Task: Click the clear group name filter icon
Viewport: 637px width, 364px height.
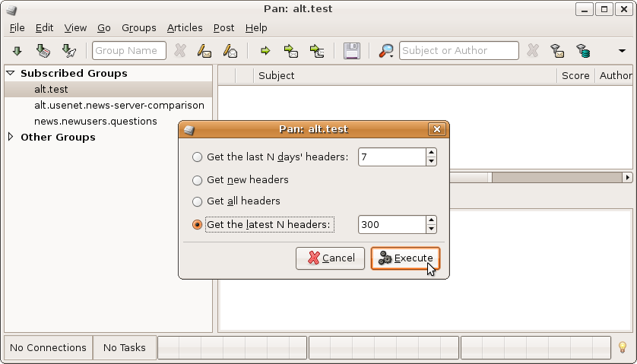Action: click(x=180, y=51)
